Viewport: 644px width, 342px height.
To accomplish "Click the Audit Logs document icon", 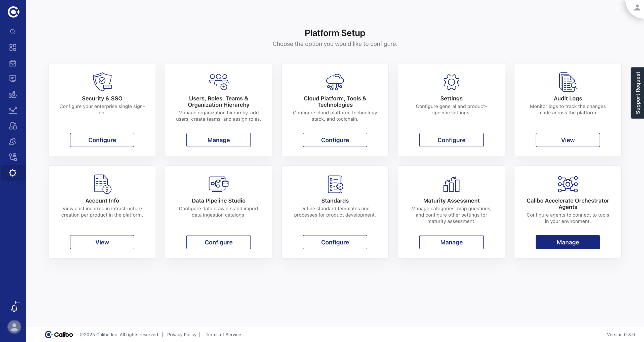I will point(568,82).
